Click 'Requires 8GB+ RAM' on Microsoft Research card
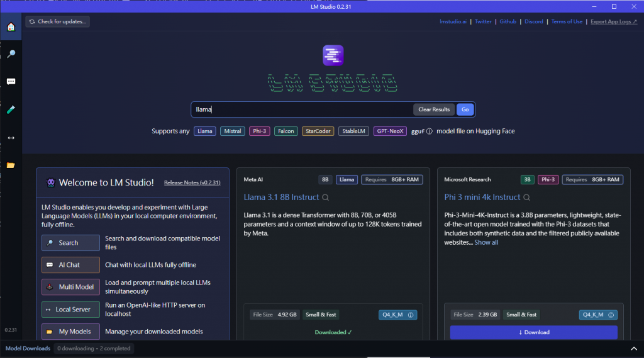The width and height of the screenshot is (644, 358). (x=592, y=179)
